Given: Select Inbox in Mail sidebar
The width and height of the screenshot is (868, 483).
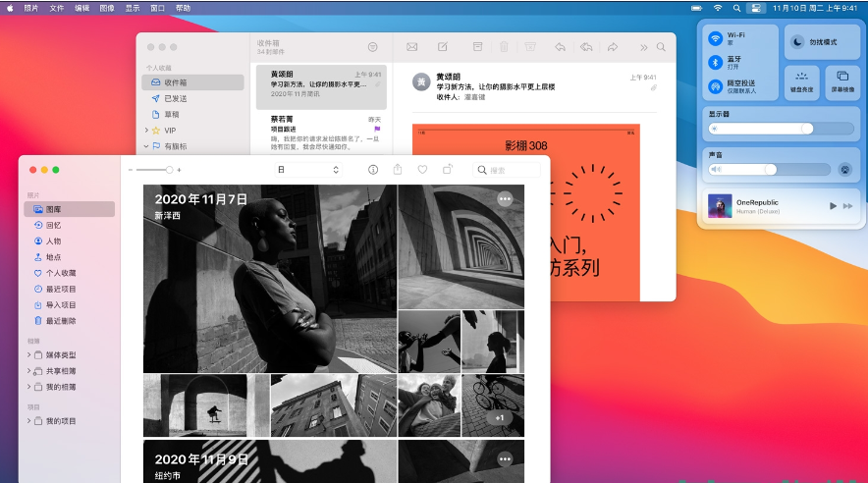Looking at the screenshot, I should pos(192,82).
